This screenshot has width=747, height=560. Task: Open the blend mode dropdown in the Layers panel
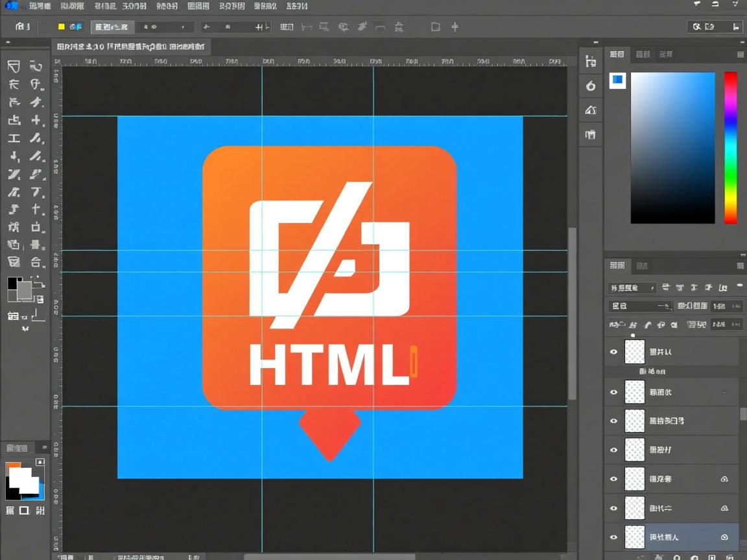coord(631,287)
